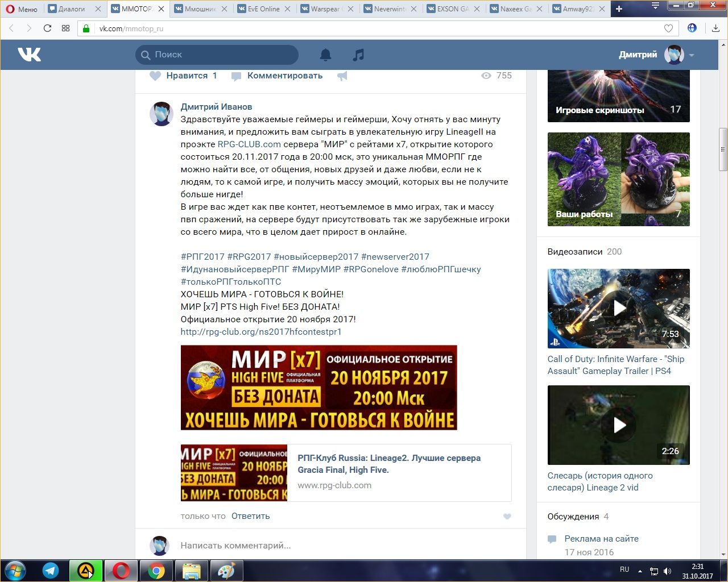
Task: Close the "EvE Online" browser tab
Action: tap(287, 9)
